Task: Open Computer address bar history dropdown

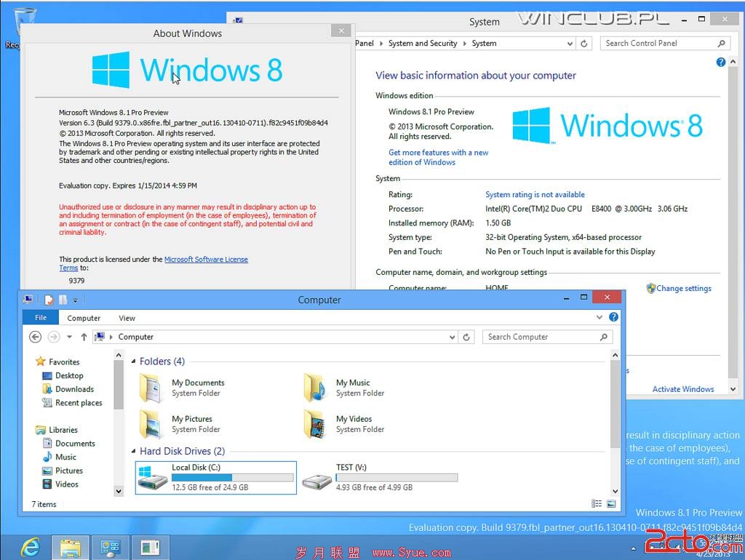Action: [x=452, y=337]
